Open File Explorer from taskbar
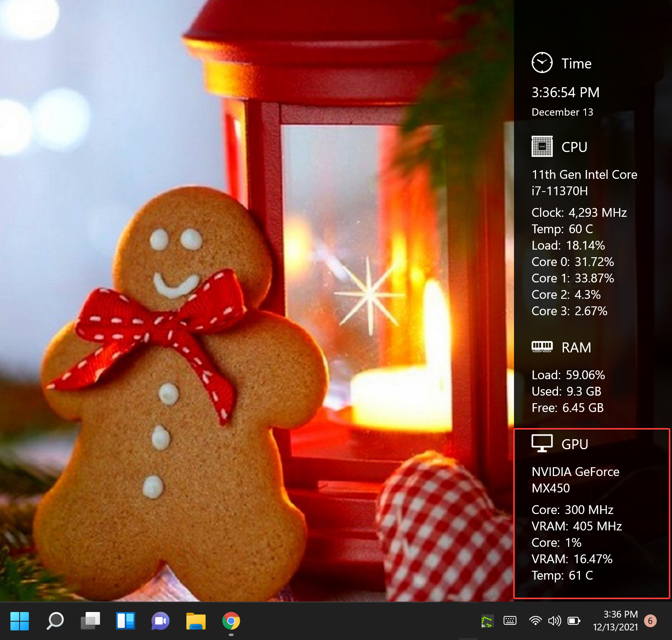Image resolution: width=672 pixels, height=640 pixels. 196,621
